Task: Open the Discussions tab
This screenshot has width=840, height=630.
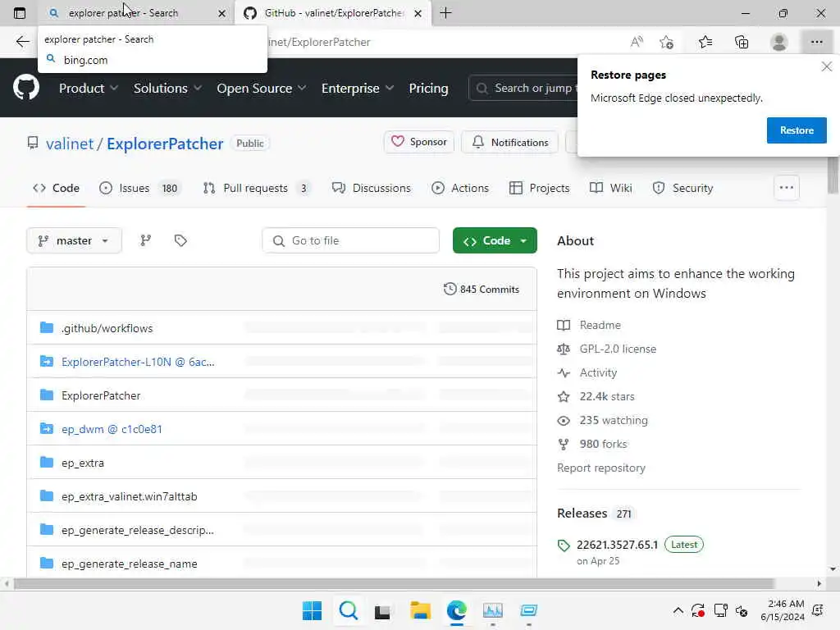Action: 372,188
